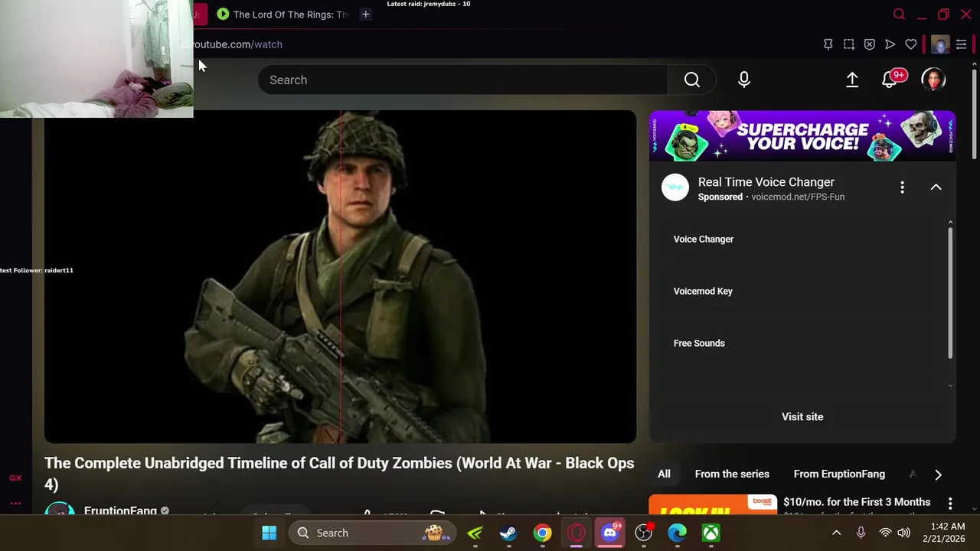Viewport: 980px width, 551px height.
Task: Click YouTube magnifier search button
Action: 692,80
